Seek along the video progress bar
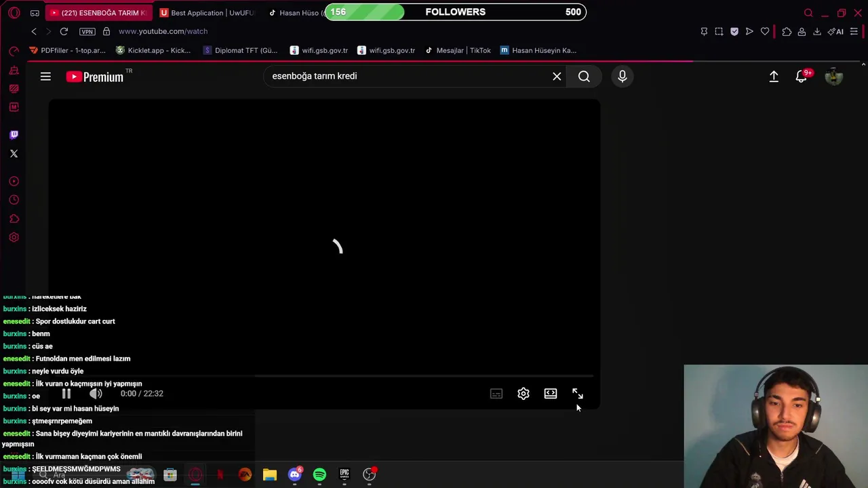The height and width of the screenshot is (488, 868). point(323,375)
